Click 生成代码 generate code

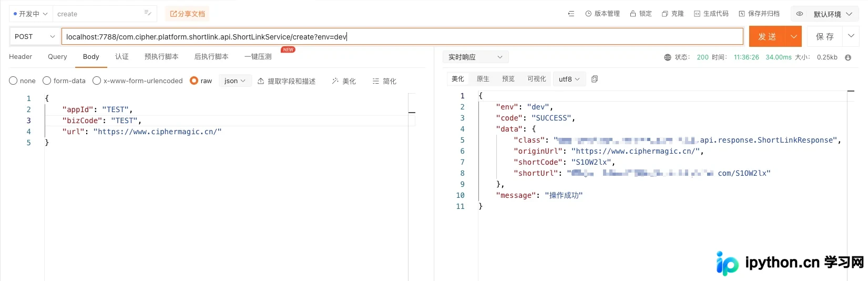pos(711,14)
